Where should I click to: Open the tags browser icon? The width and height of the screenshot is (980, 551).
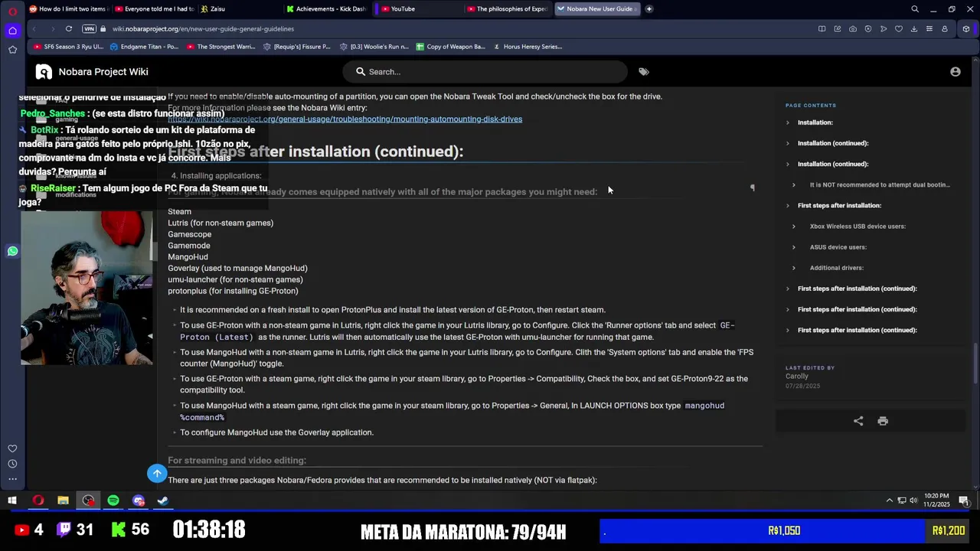click(644, 72)
